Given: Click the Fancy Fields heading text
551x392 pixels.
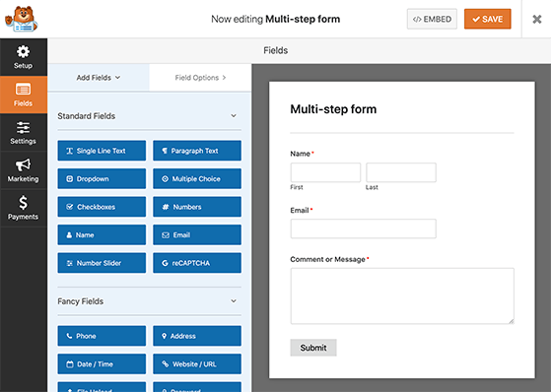Looking at the screenshot, I should pyautogui.click(x=81, y=301).
